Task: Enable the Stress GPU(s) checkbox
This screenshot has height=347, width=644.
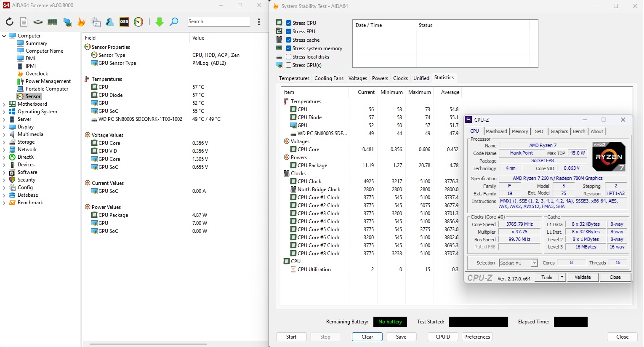Action: (288, 65)
